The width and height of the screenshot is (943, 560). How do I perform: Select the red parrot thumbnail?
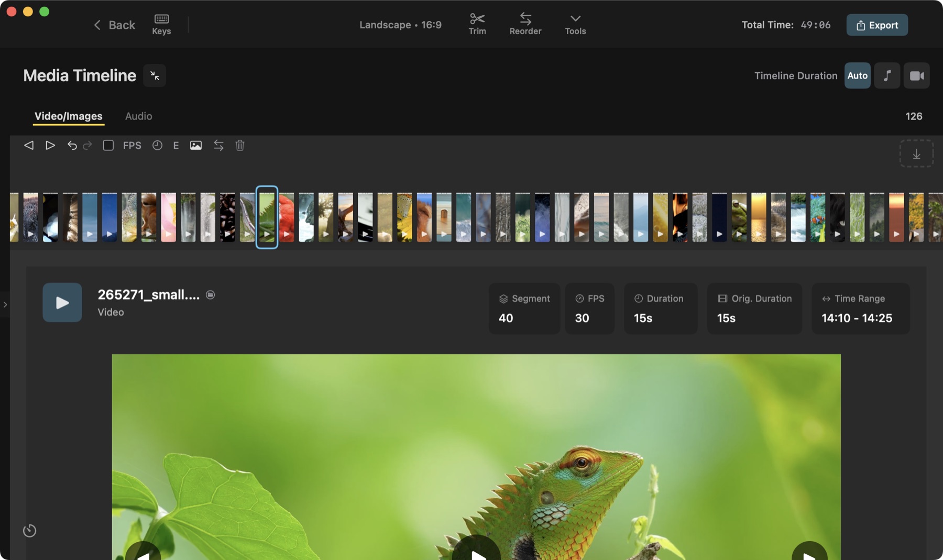287,217
